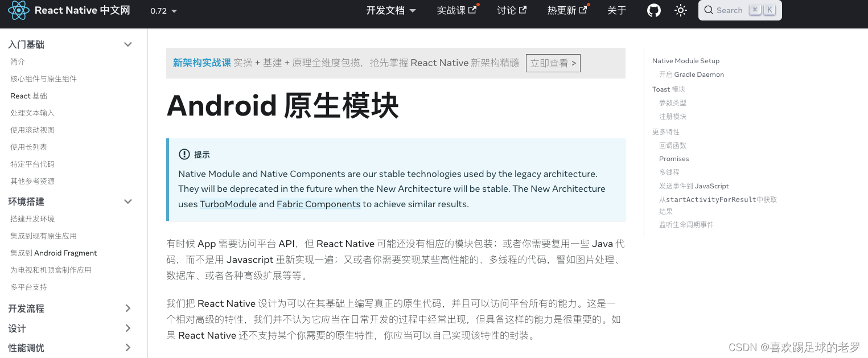Open the 简介 sidebar page
Viewport: 868px width, 358px height.
pyautogui.click(x=18, y=61)
